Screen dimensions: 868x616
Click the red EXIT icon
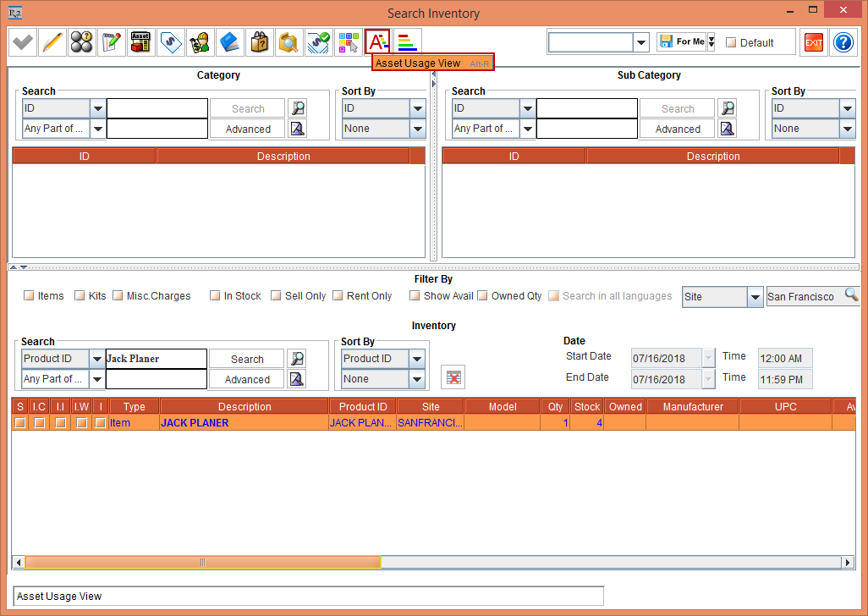(813, 42)
